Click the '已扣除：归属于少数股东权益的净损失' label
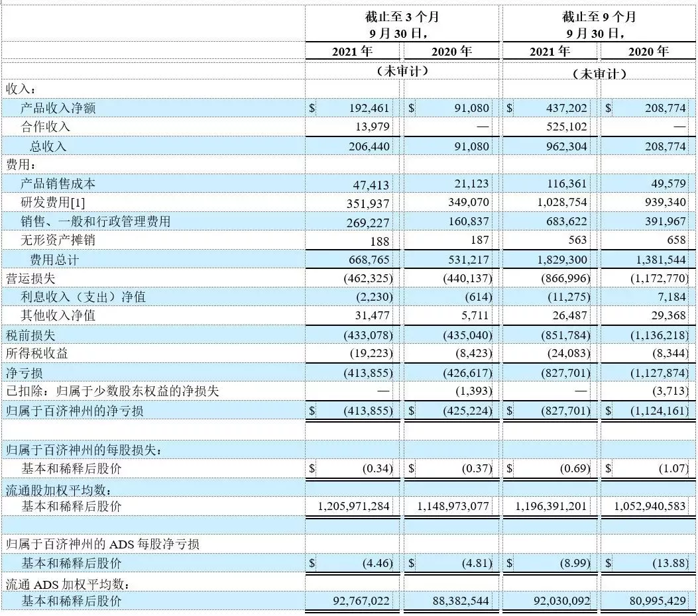 112,391
